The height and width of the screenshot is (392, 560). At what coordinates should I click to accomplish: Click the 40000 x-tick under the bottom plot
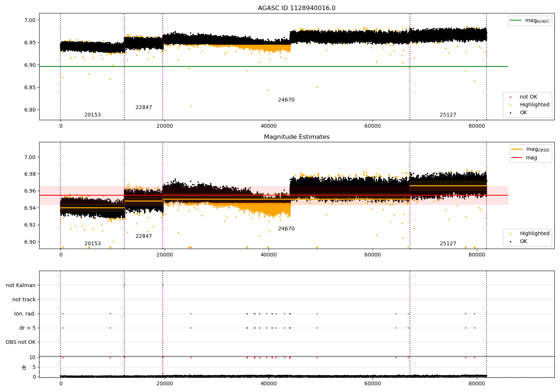(268, 383)
